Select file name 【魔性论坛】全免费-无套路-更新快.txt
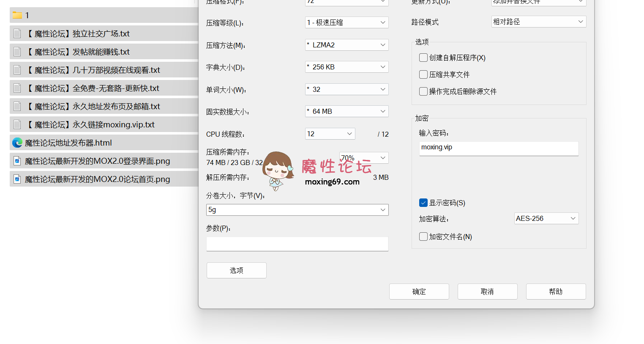The image size is (644, 344). tap(92, 88)
